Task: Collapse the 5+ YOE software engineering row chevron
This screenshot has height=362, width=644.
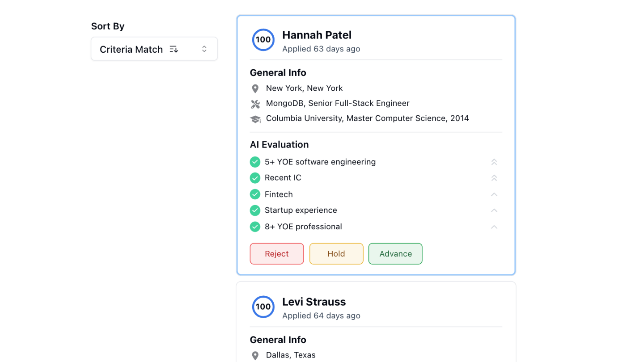Action: click(494, 162)
